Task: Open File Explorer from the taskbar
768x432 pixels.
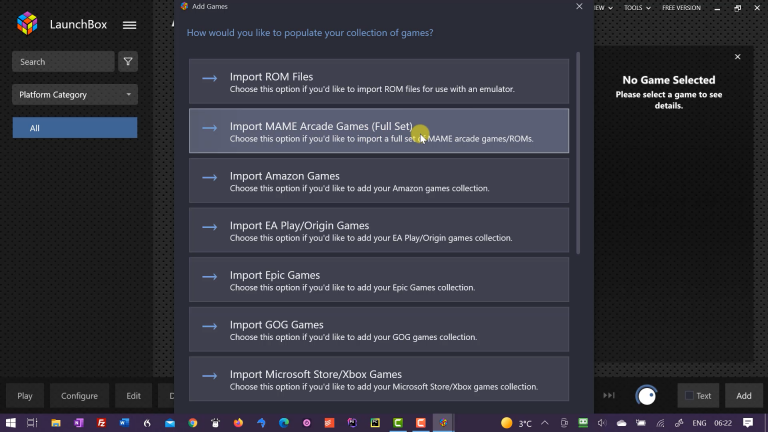Action: coord(56,423)
